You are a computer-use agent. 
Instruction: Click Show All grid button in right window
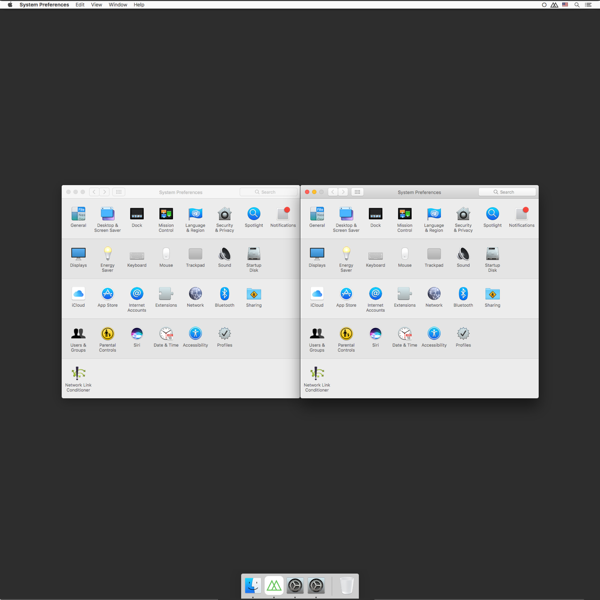point(357,192)
